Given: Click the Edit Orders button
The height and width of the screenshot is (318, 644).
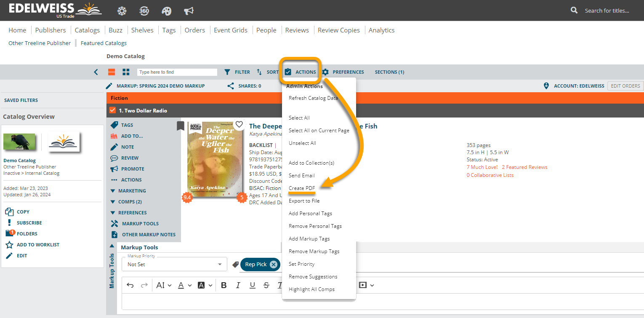Looking at the screenshot, I should (625, 86).
